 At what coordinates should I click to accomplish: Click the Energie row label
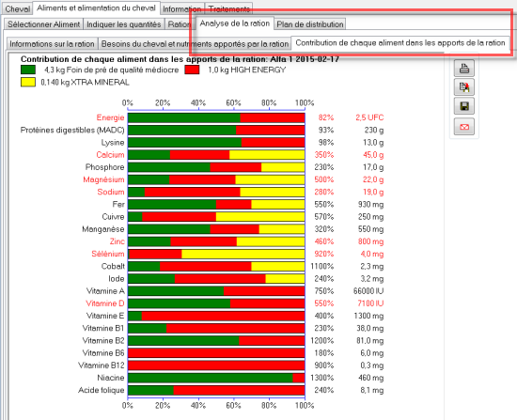pyautogui.click(x=110, y=117)
